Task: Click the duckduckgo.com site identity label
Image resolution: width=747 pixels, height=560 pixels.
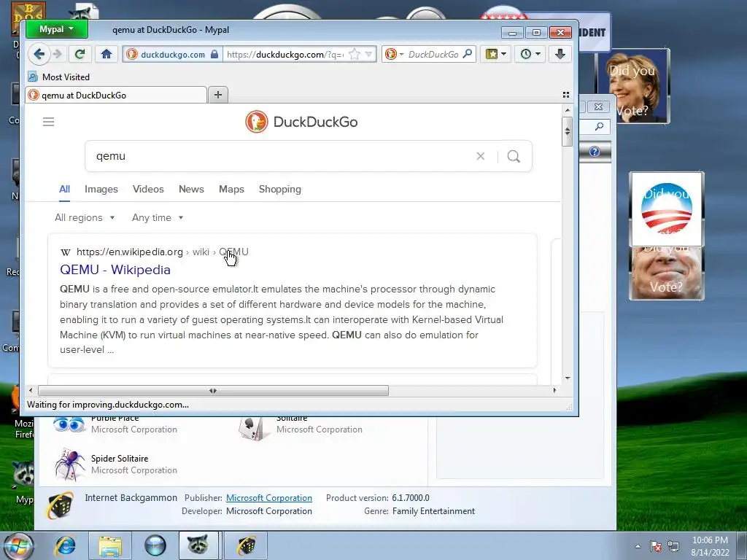Action: (172, 54)
